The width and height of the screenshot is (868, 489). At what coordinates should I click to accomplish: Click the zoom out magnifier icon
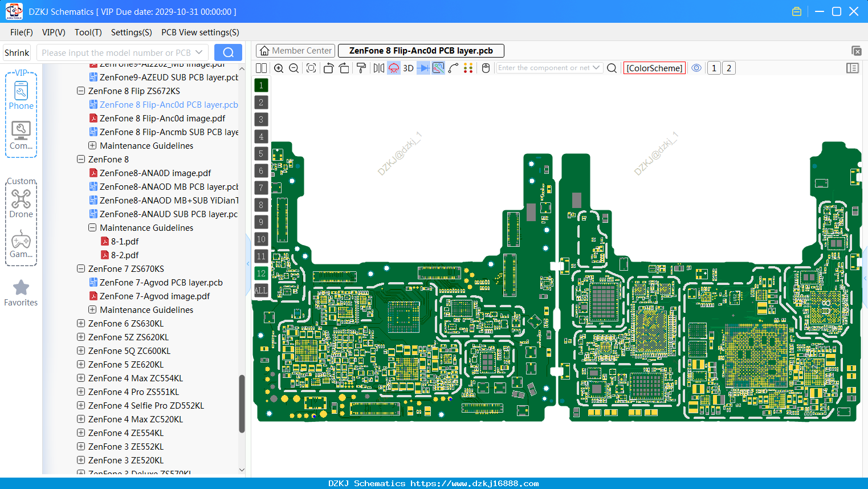(x=294, y=68)
